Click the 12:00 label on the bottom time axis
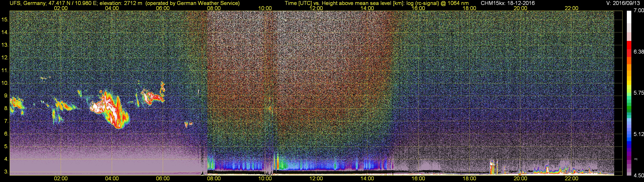The width and height of the screenshot is (644, 182). [316, 179]
